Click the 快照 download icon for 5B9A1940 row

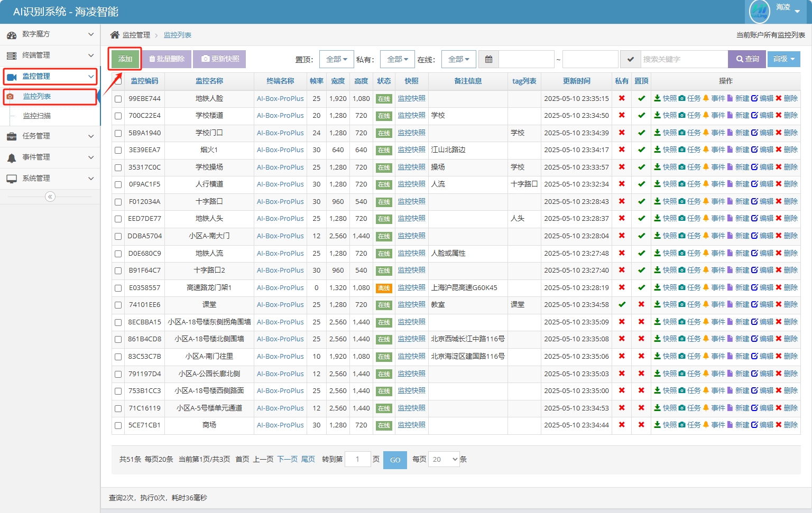[657, 133]
